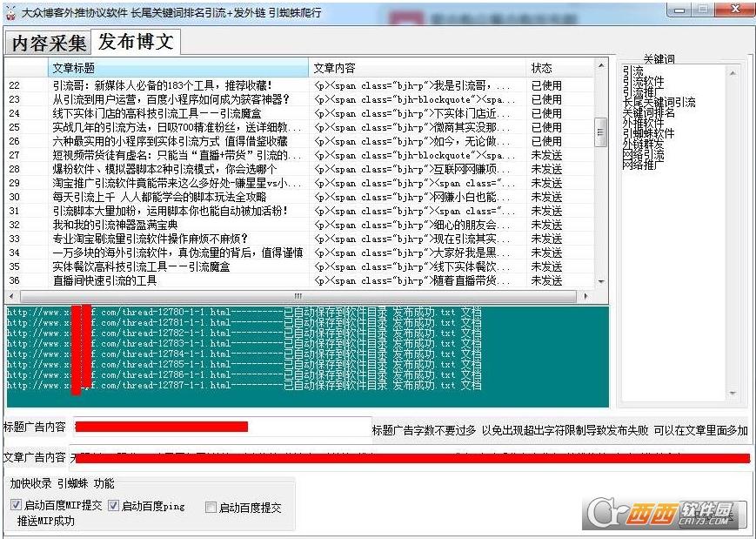756x539 pixels.
Task: Select row 22 引流哥：新媒体人必备的183个工具
Action: pyautogui.click(x=299, y=86)
